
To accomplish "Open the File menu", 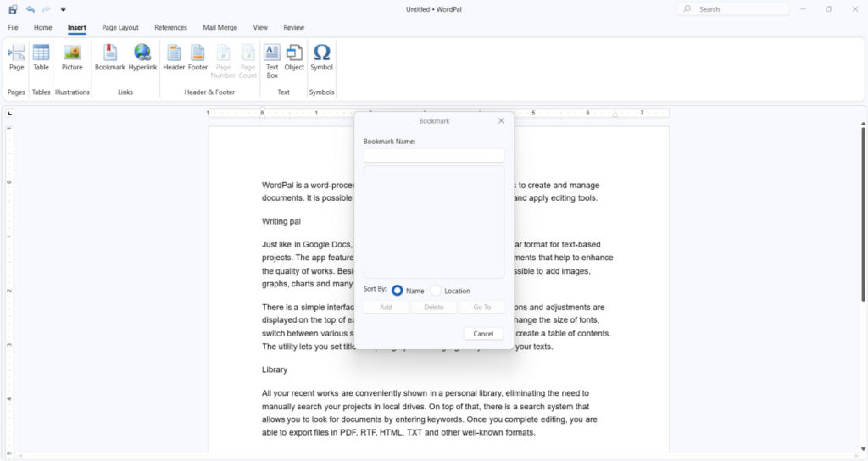I will tap(14, 27).
